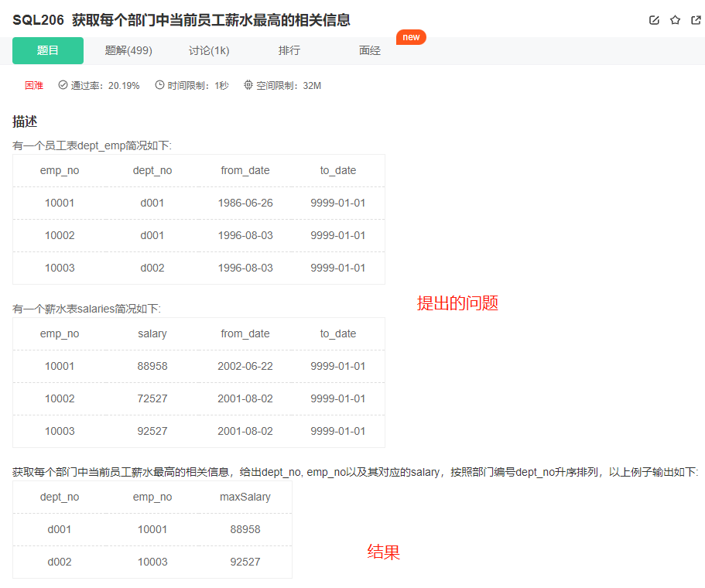Click the 困难 difficulty label
The width and height of the screenshot is (705, 588).
[34, 86]
